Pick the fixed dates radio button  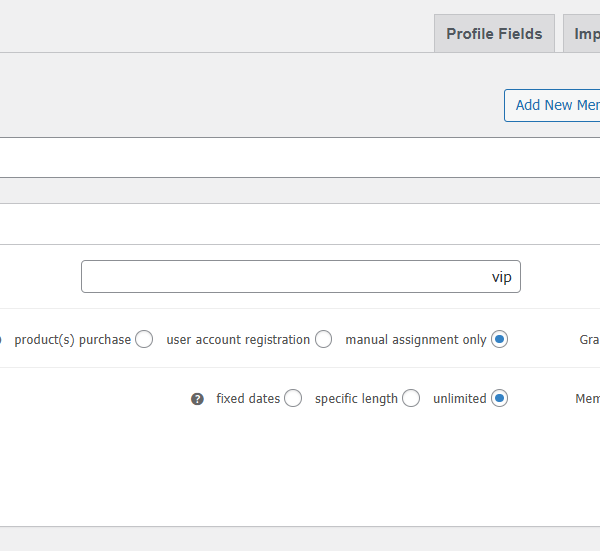[292, 399]
